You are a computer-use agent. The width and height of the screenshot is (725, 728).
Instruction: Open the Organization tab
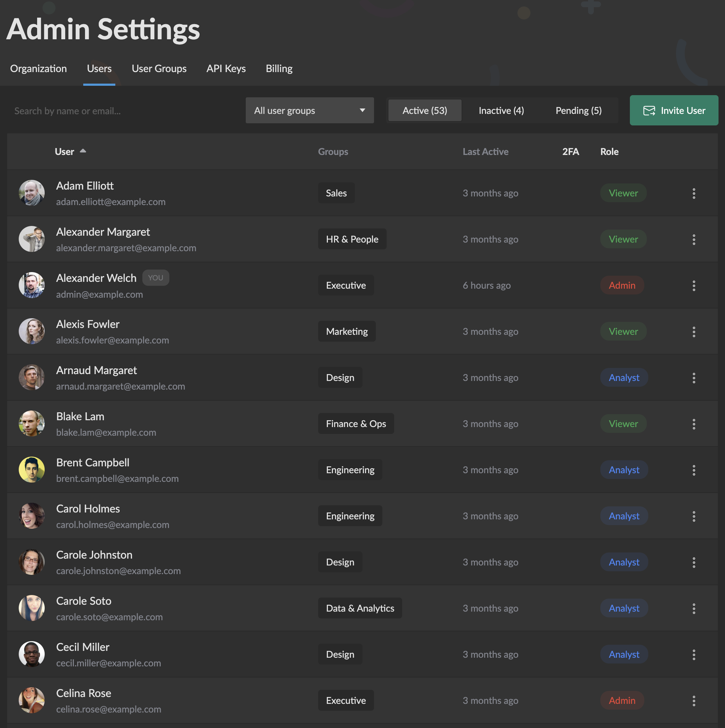39,68
